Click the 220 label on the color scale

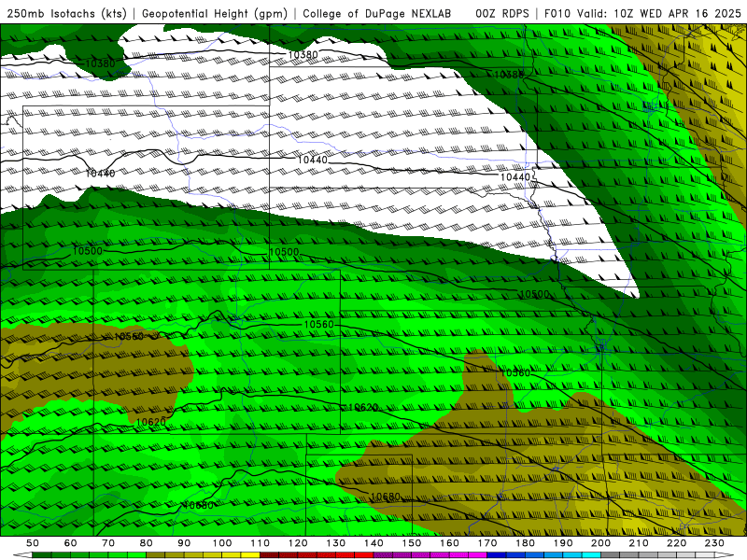(676, 543)
